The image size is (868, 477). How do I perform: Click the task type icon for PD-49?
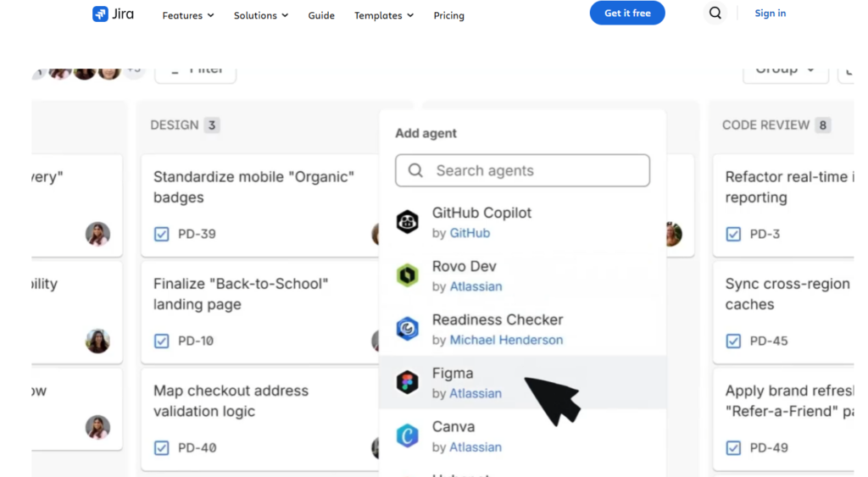(733, 447)
